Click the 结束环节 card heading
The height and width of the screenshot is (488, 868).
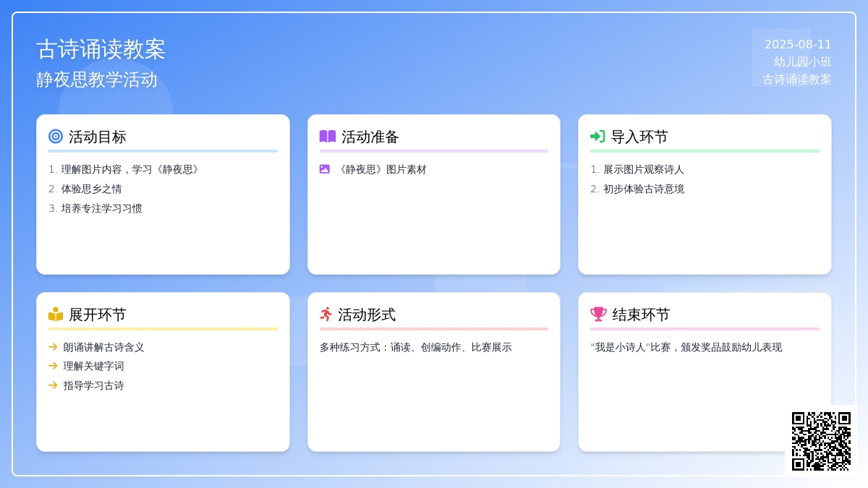pyautogui.click(x=641, y=314)
